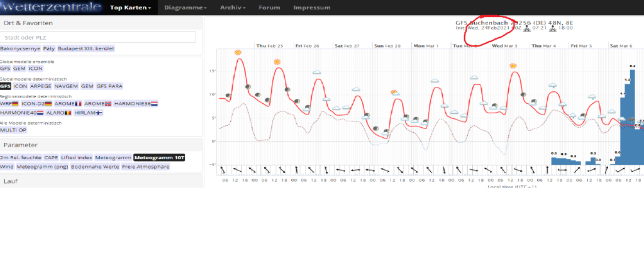Open the Top Karten dropdown menu

130,8
